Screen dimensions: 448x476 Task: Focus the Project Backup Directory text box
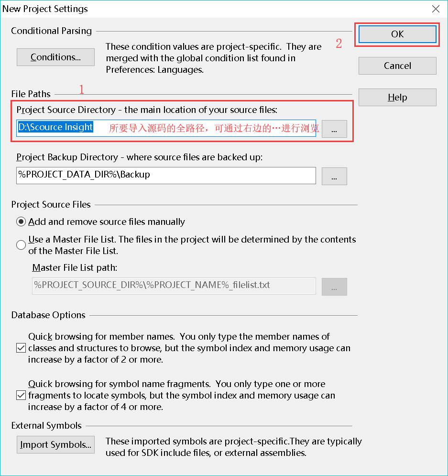point(166,176)
